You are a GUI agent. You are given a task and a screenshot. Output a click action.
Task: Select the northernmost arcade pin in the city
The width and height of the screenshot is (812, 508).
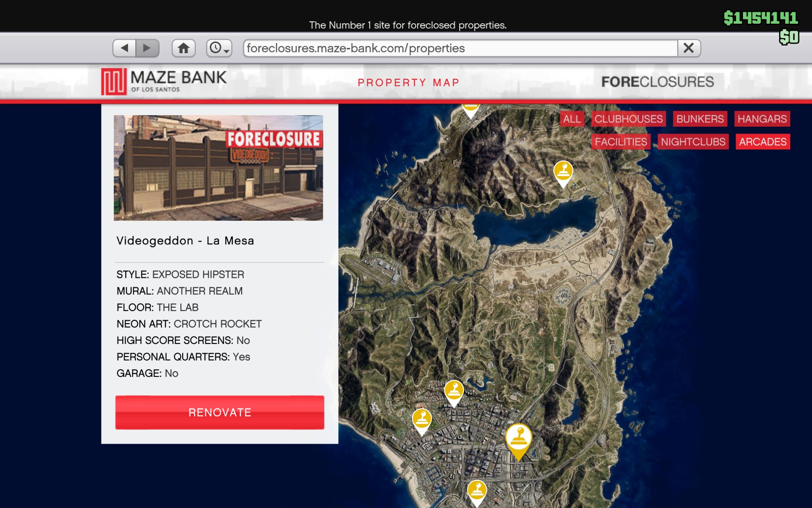click(x=454, y=392)
